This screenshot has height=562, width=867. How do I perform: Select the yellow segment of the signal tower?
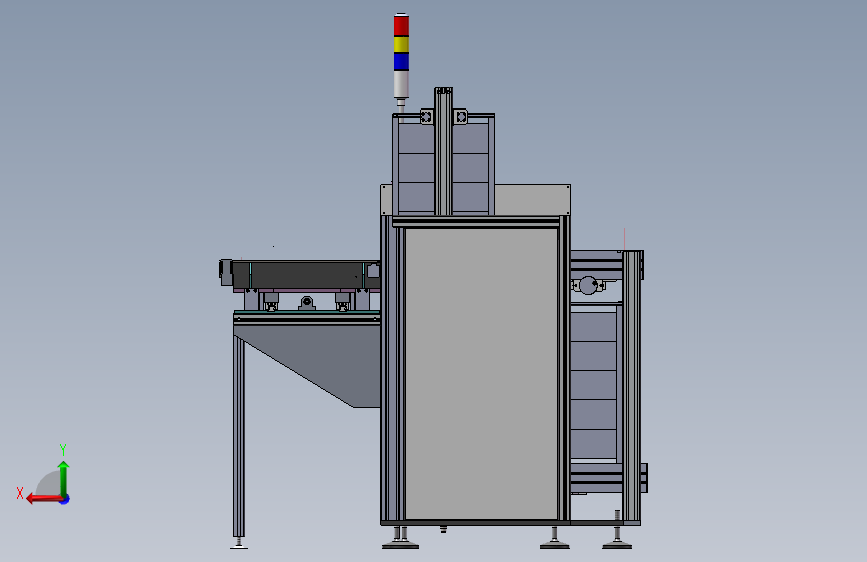point(401,44)
